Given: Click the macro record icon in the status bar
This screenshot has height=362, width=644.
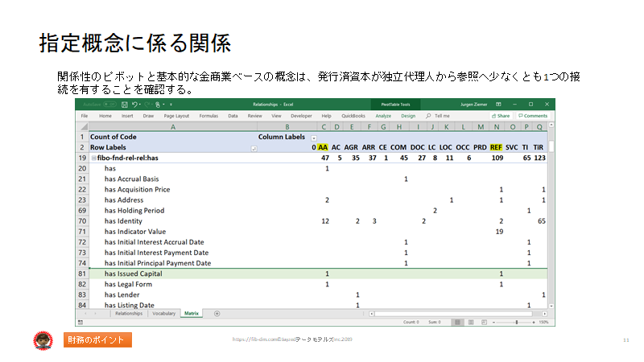Looking at the screenshot, I should click(x=80, y=323).
